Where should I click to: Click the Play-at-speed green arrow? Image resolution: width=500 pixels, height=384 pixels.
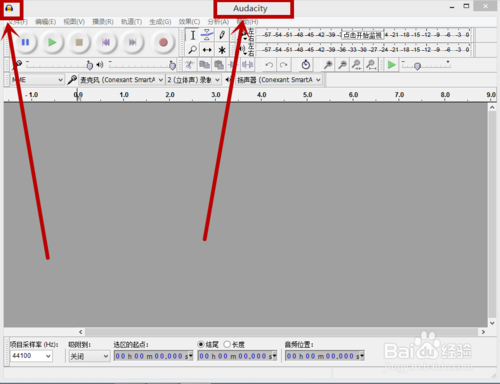[392, 65]
